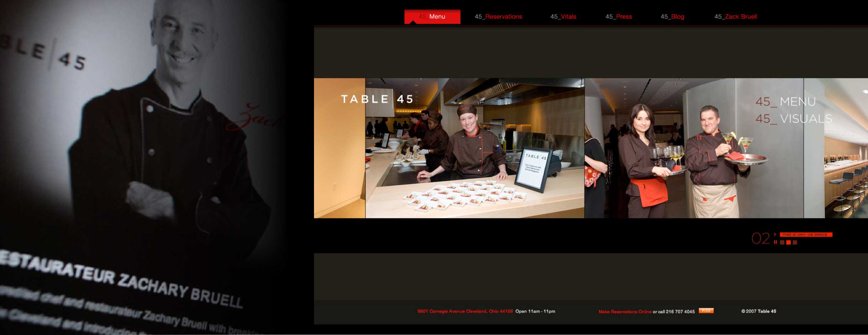Click the small play arrow beside 02
Screen dimensions: 868x335
[x=775, y=234]
